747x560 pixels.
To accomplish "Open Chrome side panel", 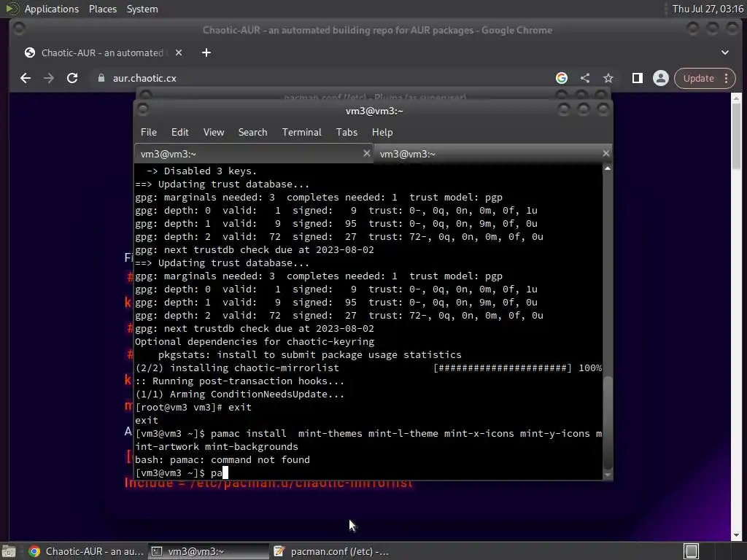I will click(x=638, y=78).
